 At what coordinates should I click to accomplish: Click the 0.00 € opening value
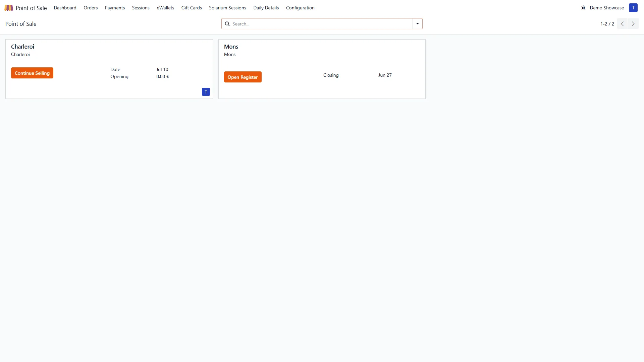(x=163, y=76)
